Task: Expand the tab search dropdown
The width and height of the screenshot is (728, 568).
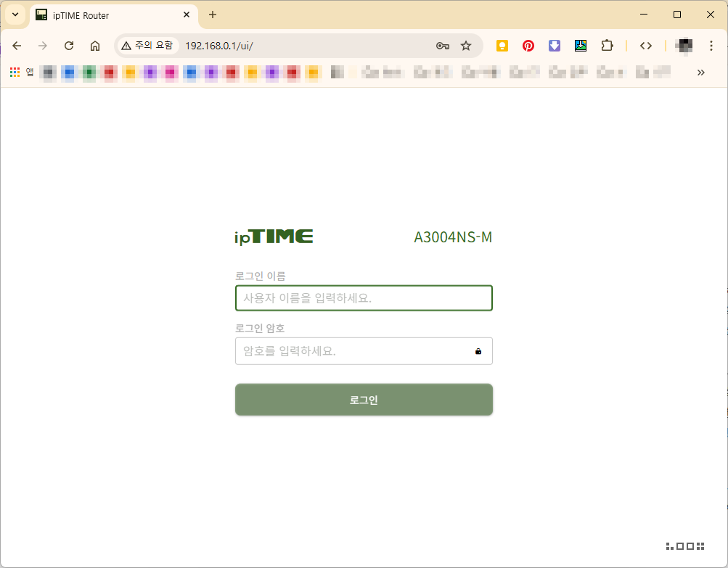Action: click(15, 15)
